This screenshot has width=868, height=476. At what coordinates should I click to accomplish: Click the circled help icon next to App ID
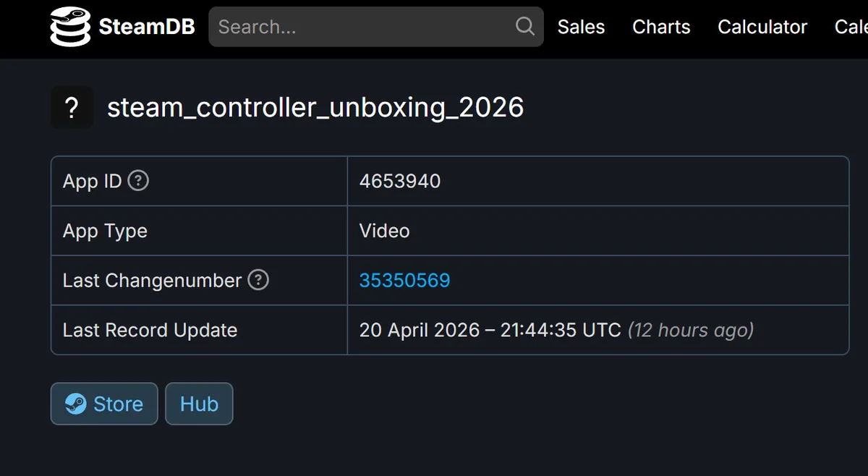coord(138,181)
